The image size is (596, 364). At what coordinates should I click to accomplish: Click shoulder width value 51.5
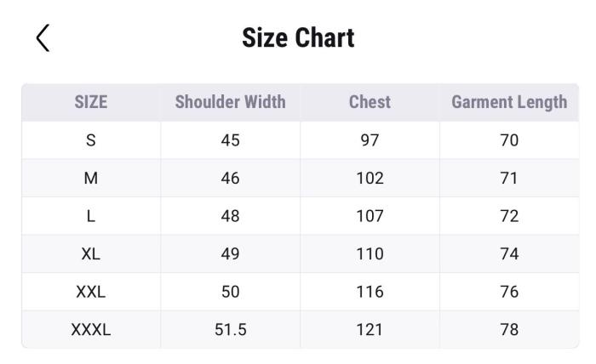[230, 329]
